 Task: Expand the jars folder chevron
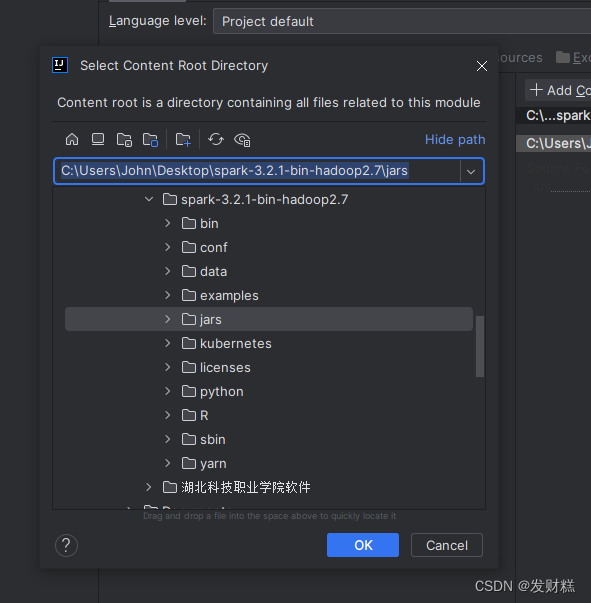(167, 319)
